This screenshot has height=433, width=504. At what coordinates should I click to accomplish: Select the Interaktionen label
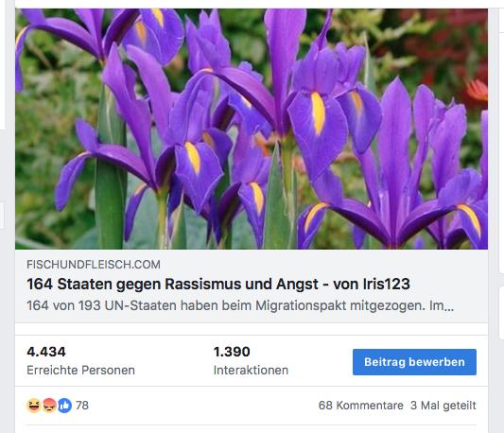(251, 371)
